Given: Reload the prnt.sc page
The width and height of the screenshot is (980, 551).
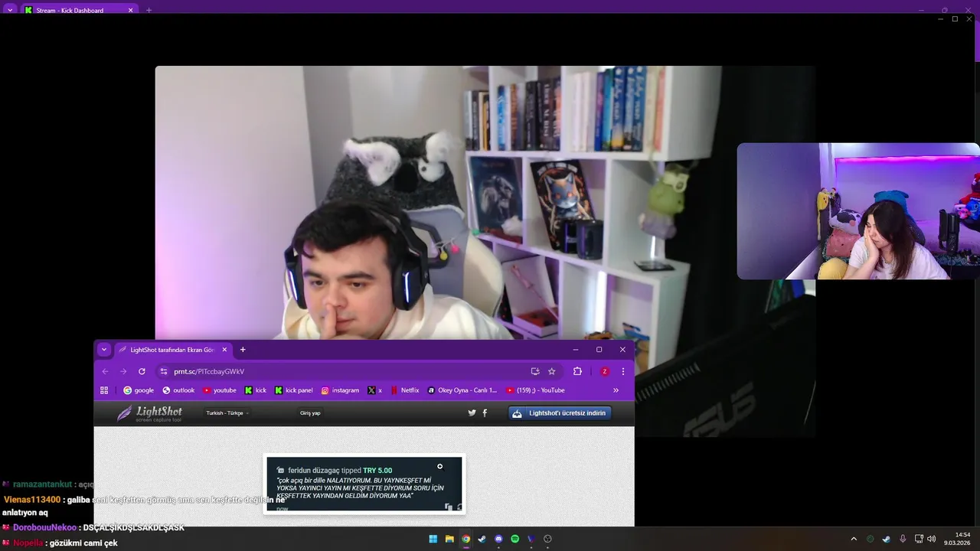Looking at the screenshot, I should [142, 371].
